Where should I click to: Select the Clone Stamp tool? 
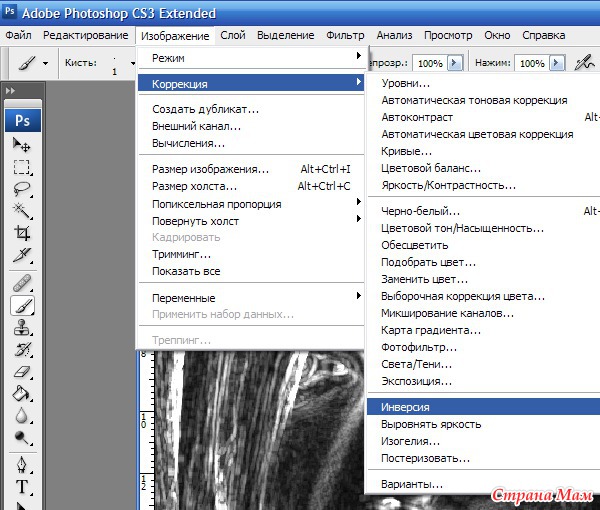22,327
